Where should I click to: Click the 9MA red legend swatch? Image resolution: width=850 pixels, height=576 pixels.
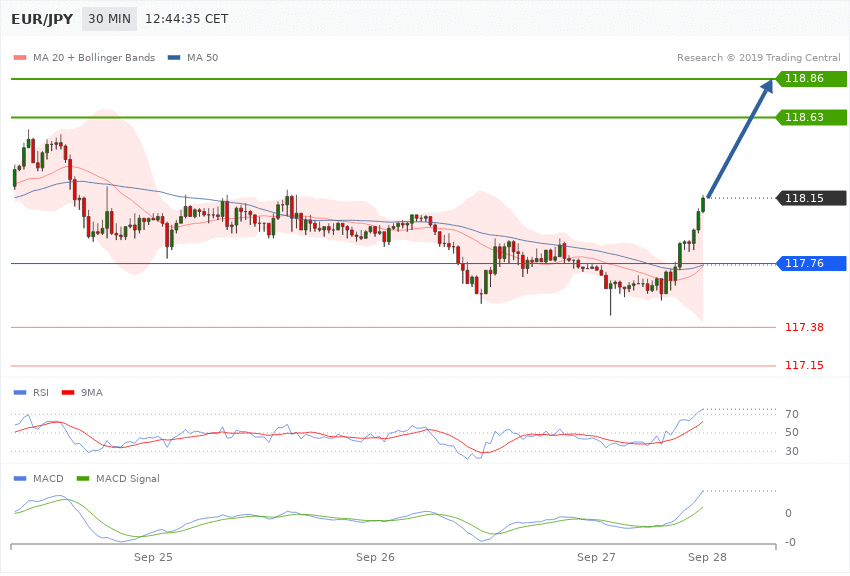tap(68, 393)
